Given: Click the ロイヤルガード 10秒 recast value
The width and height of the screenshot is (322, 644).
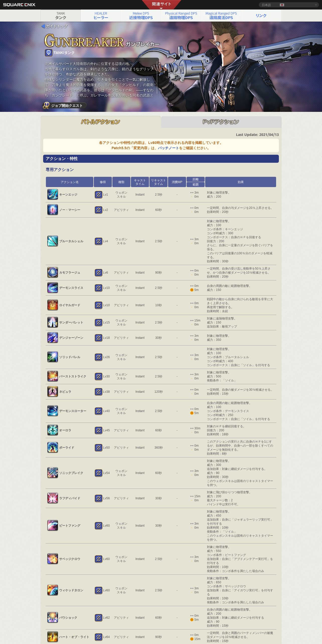Looking at the screenshot, I should point(158,305).
